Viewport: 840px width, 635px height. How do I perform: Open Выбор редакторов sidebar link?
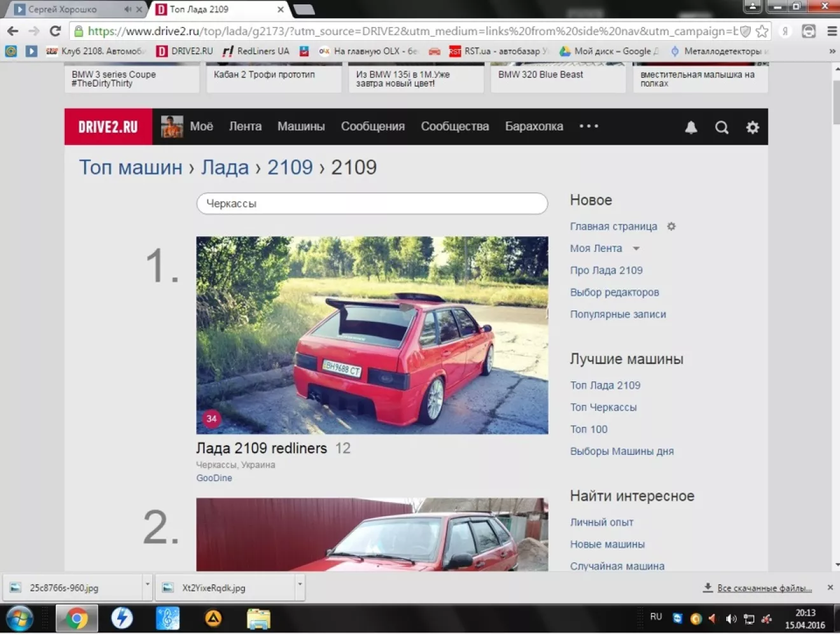pyautogui.click(x=615, y=292)
